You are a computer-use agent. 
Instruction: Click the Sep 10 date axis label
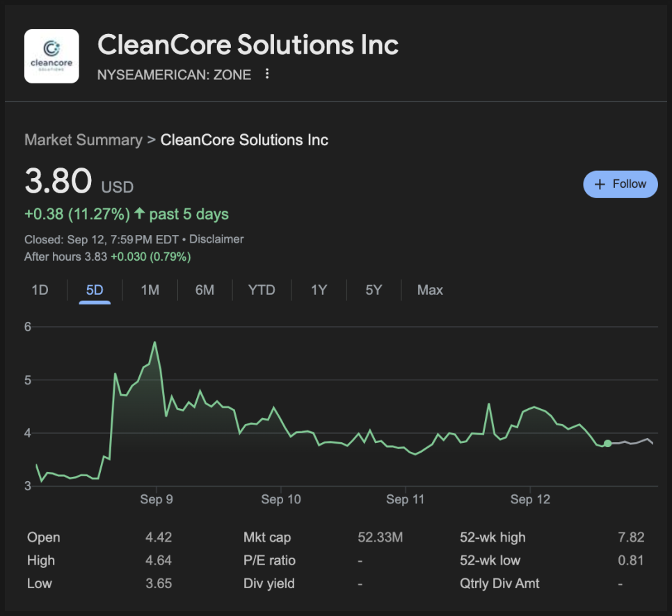pos(281,499)
